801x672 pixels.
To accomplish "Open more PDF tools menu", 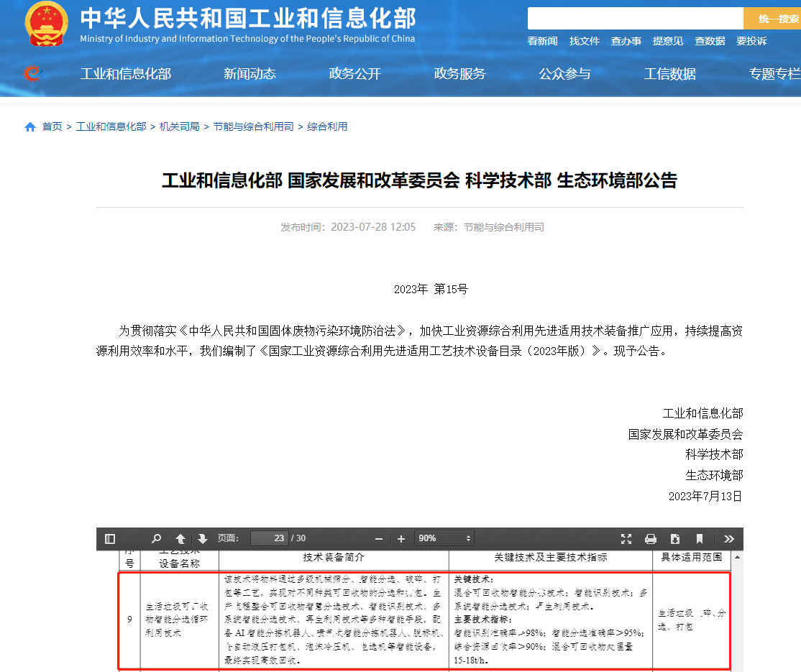I will [x=729, y=539].
